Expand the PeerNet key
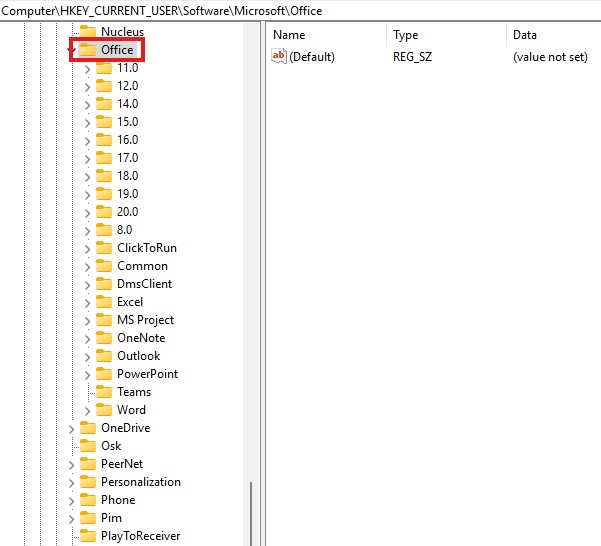Viewport: 601px width, 546px height. pyautogui.click(x=71, y=465)
